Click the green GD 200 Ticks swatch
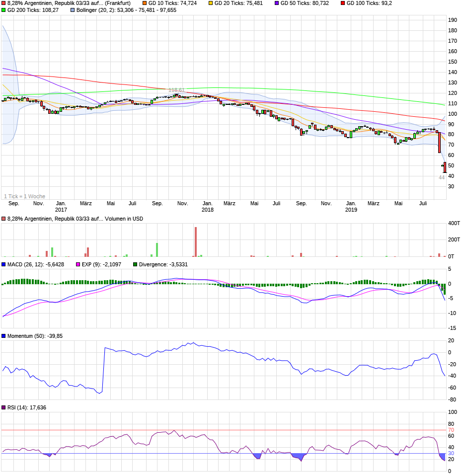 pyautogui.click(x=3, y=10)
